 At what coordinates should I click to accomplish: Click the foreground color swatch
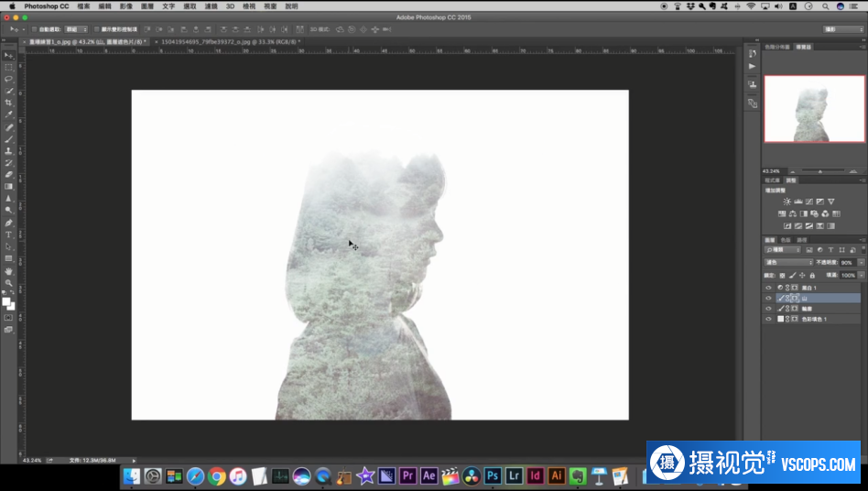click(x=6, y=302)
